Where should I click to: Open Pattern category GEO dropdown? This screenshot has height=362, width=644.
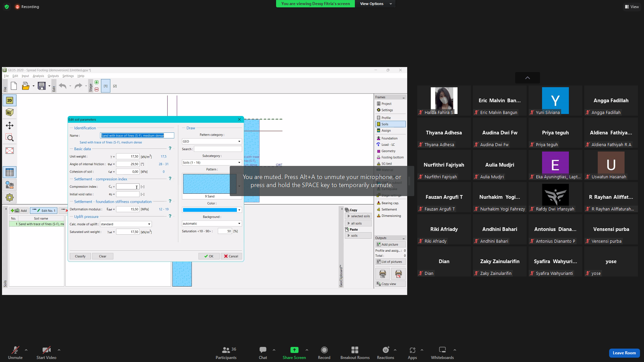click(212, 141)
